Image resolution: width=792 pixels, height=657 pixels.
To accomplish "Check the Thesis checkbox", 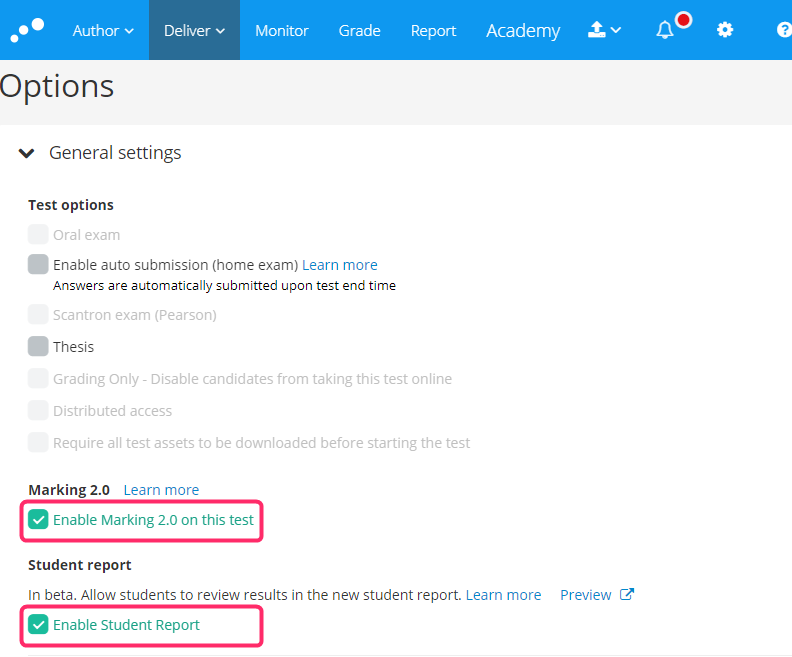I will pyautogui.click(x=38, y=346).
